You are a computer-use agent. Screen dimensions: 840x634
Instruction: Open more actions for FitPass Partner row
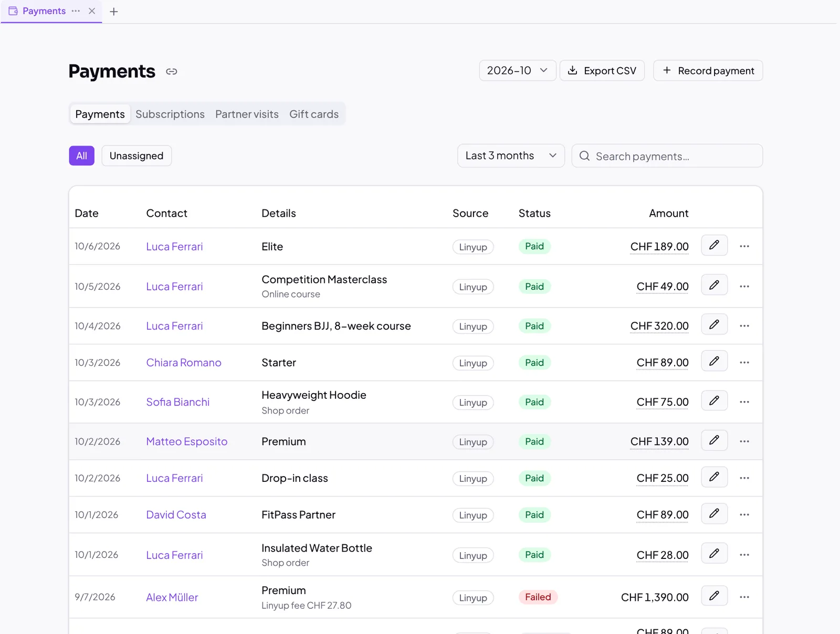tap(744, 515)
